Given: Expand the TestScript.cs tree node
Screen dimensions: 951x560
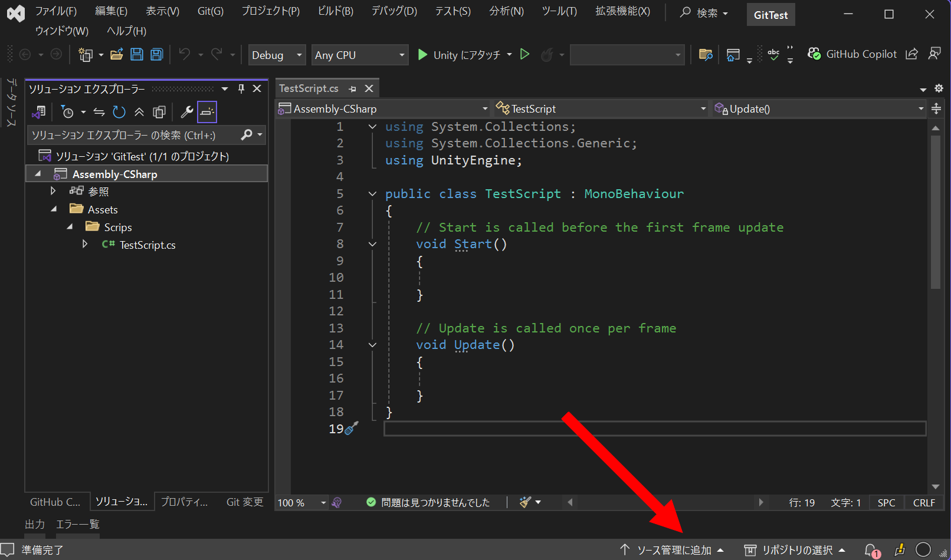Looking at the screenshot, I should [85, 244].
